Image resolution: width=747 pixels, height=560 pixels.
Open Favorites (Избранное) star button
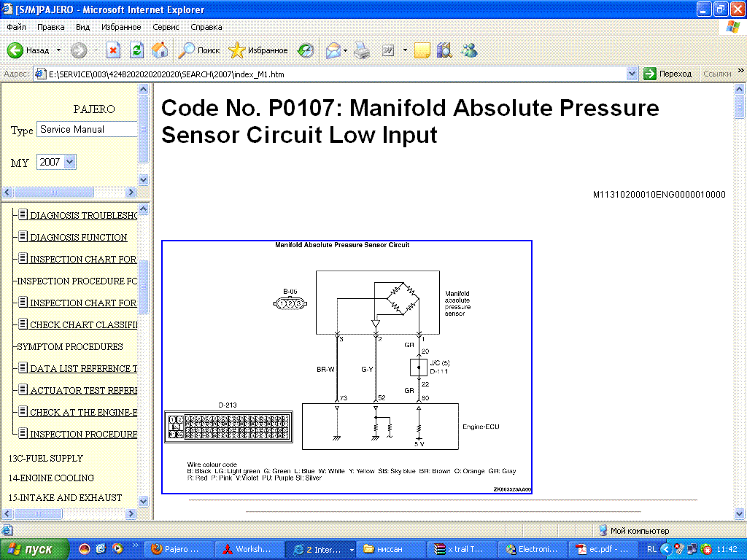[258, 50]
